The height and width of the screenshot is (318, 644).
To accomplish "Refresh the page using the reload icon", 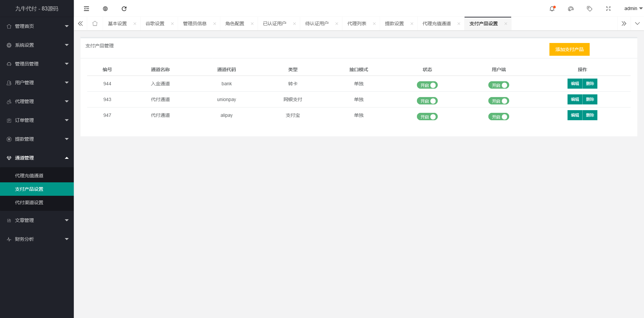I will click(x=124, y=9).
